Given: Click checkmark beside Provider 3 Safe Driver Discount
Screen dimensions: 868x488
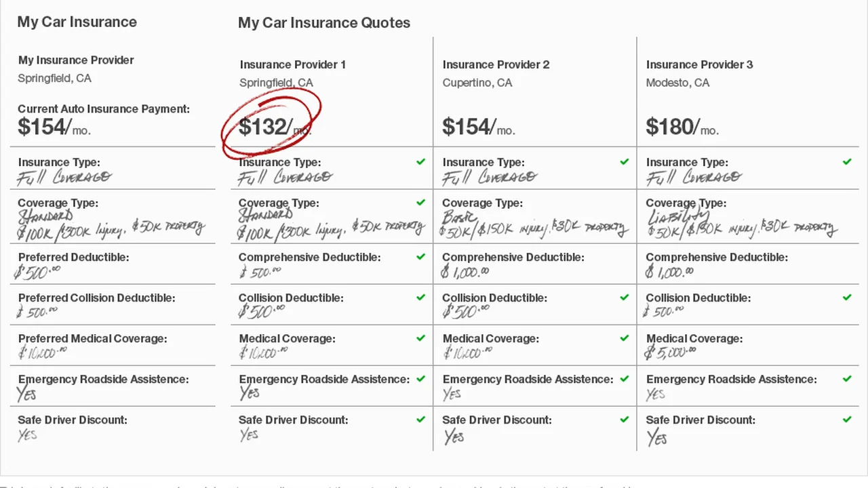Looking at the screenshot, I should 846,420.
